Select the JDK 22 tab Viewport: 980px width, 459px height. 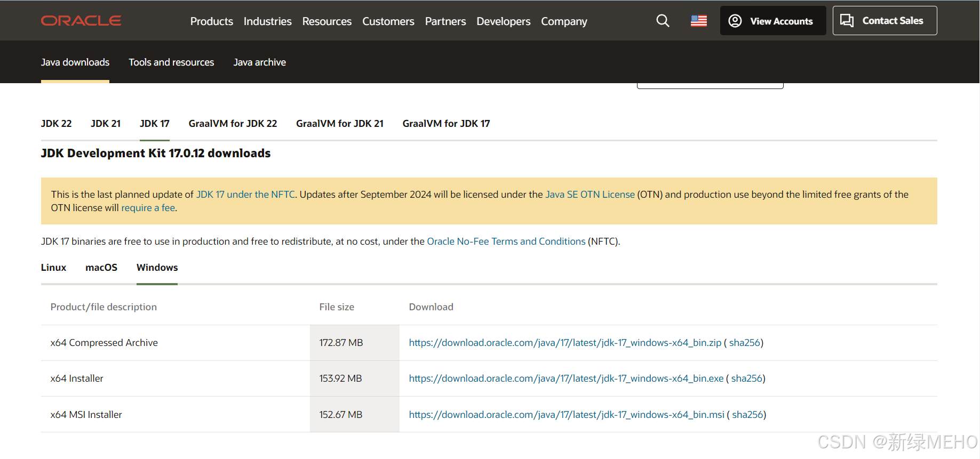point(56,124)
